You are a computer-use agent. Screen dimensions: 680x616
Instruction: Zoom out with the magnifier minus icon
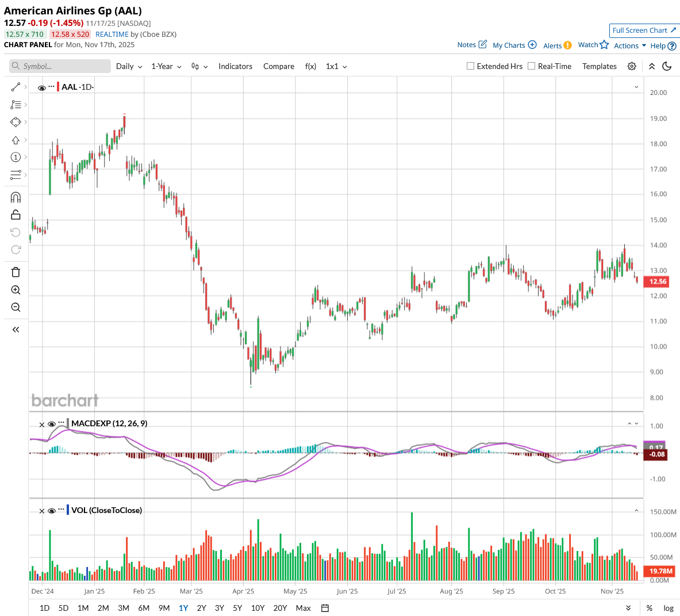(16, 308)
